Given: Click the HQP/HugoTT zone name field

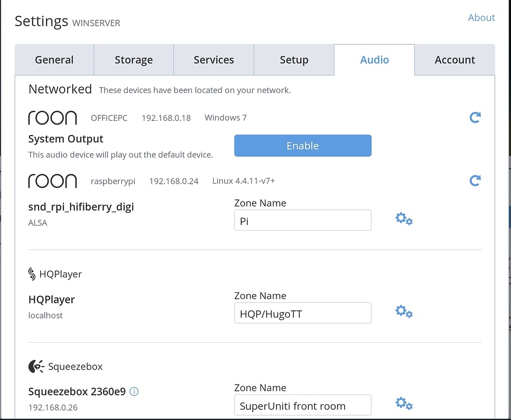Looking at the screenshot, I should pos(302,314).
